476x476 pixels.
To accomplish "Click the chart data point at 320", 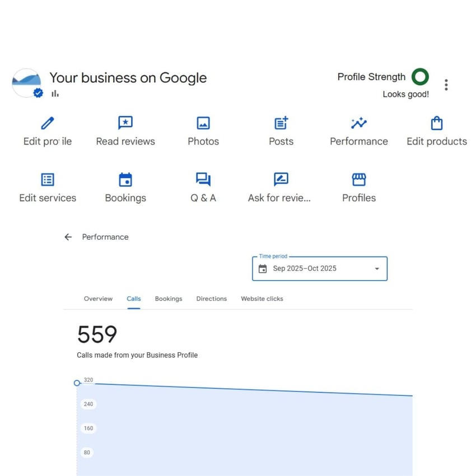I will [77, 383].
